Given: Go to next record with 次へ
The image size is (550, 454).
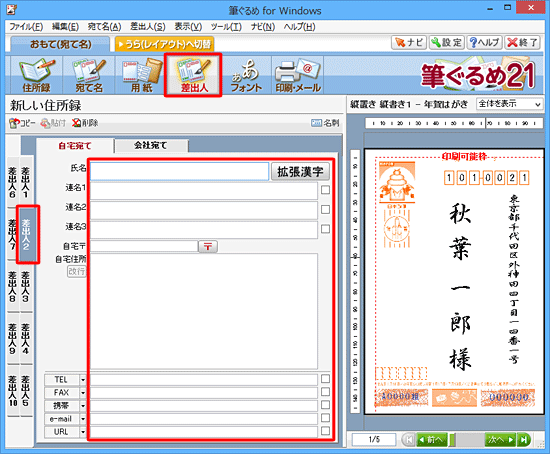Looking at the screenshot, I should pyautogui.click(x=500, y=440).
